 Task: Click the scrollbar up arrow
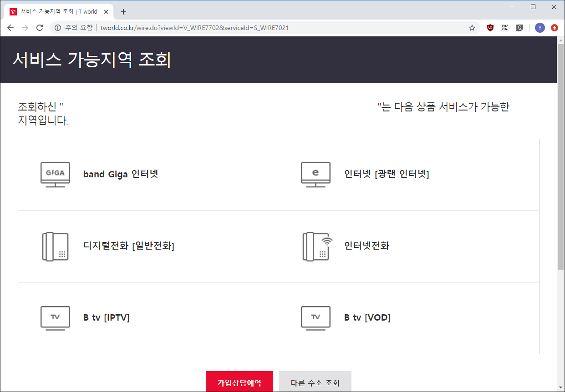click(x=561, y=40)
